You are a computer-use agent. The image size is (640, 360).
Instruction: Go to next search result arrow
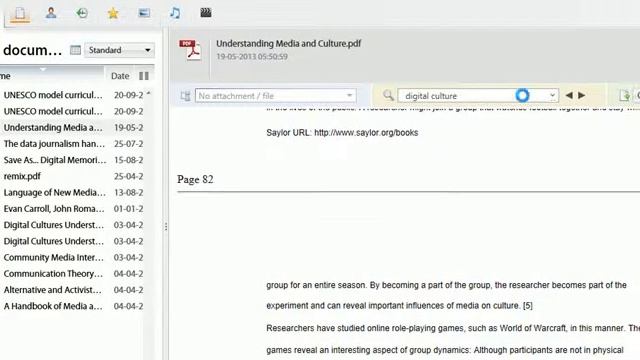(582, 96)
